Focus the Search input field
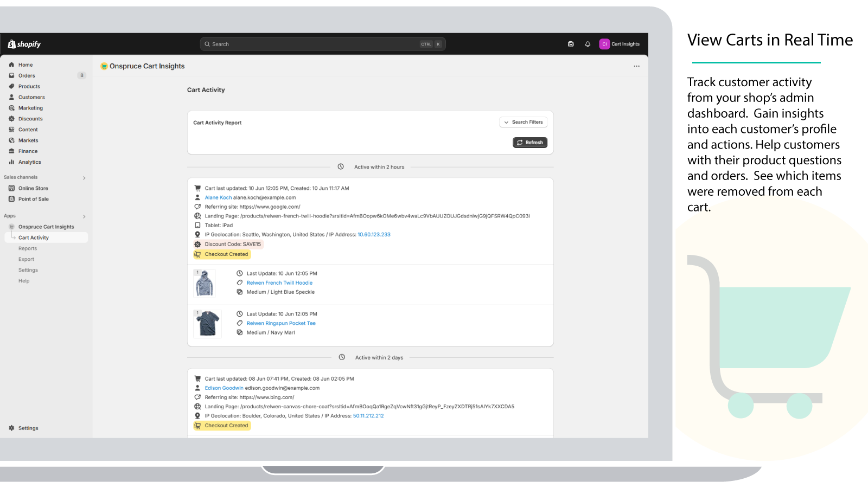 (323, 44)
